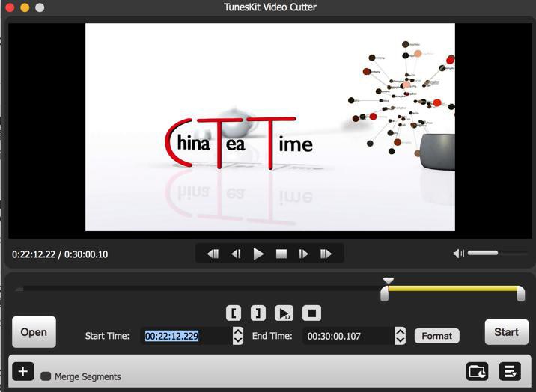
Task: Step back one frame
Action: coord(236,254)
